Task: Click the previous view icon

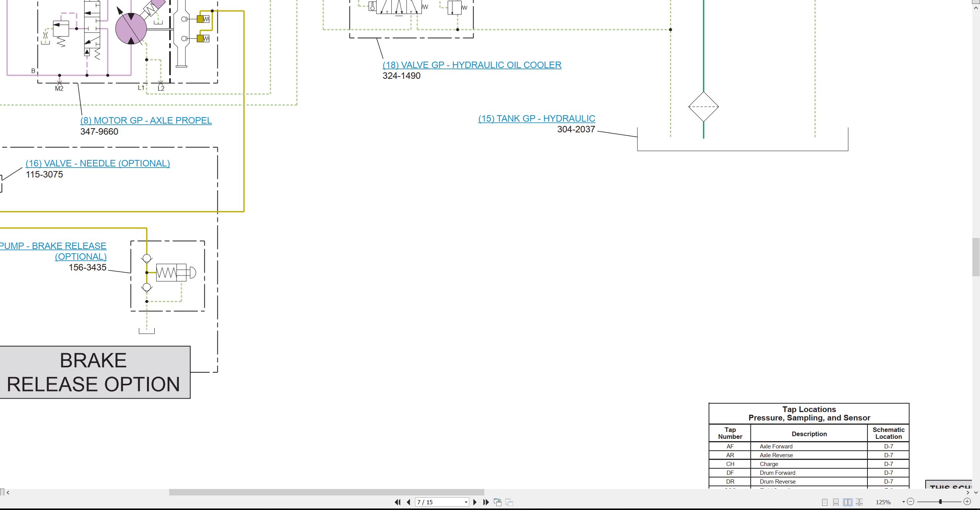Action: coord(498,502)
